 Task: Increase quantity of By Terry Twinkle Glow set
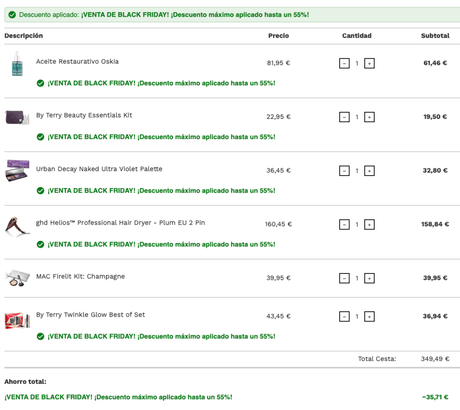tap(369, 316)
